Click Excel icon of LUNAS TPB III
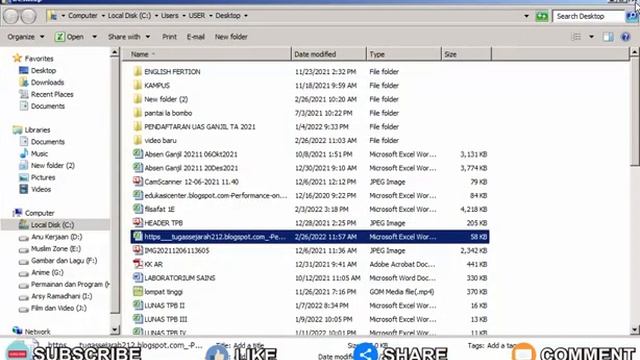Image resolution: width=640 pixels, height=360 pixels. point(138,319)
